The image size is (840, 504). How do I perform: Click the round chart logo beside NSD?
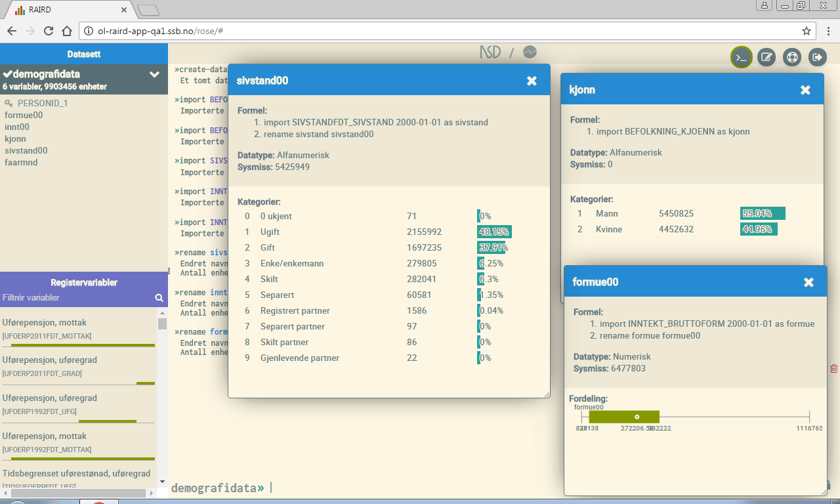pyautogui.click(x=530, y=52)
